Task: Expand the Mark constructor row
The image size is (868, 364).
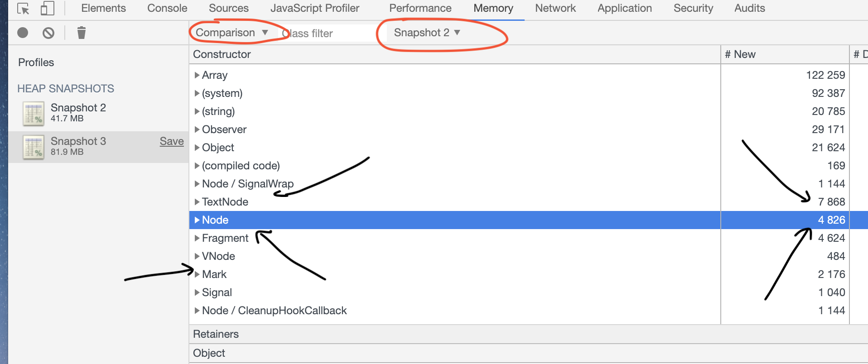Action: (197, 274)
